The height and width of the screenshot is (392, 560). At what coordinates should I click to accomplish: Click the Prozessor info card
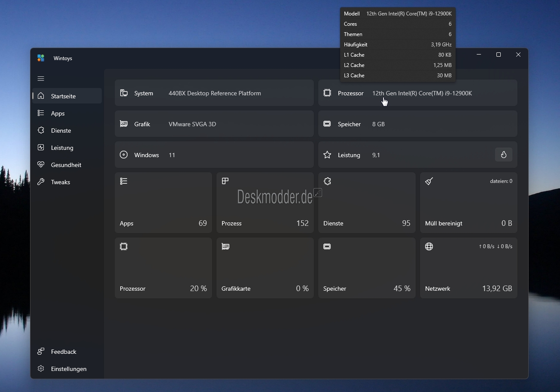click(418, 93)
